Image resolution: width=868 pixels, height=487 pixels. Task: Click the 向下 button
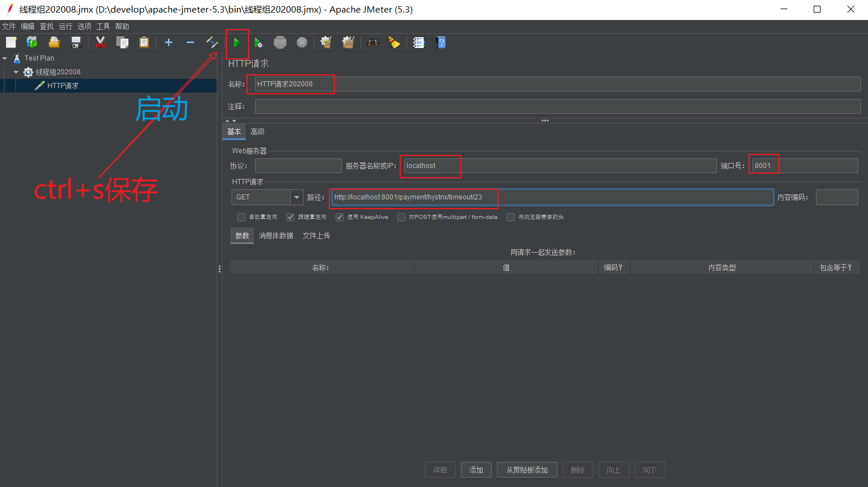tap(650, 470)
